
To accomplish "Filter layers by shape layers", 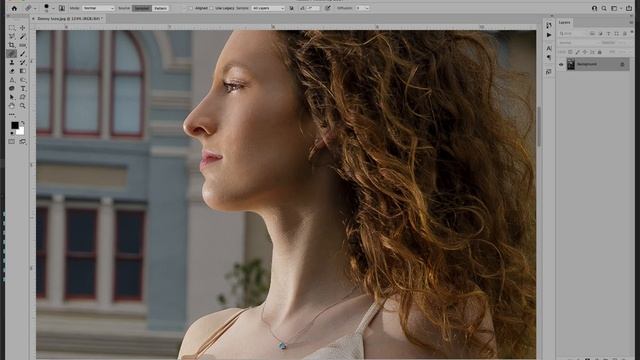I will pyautogui.click(x=617, y=33).
